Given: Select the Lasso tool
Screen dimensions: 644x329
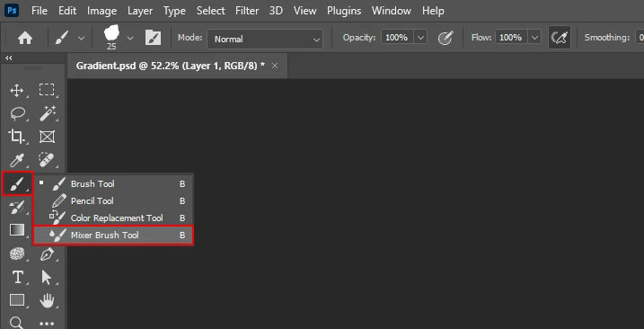Looking at the screenshot, I should click(17, 113).
